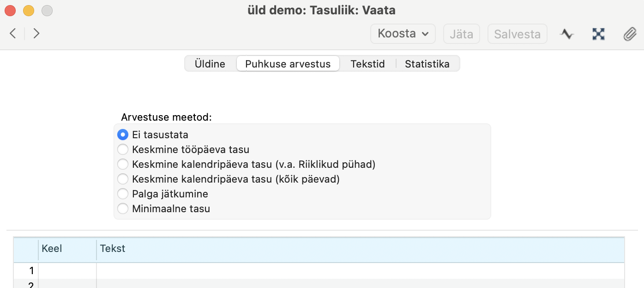644x288 pixels.
Task: Go to the next record arrow
Action: pyautogui.click(x=36, y=33)
